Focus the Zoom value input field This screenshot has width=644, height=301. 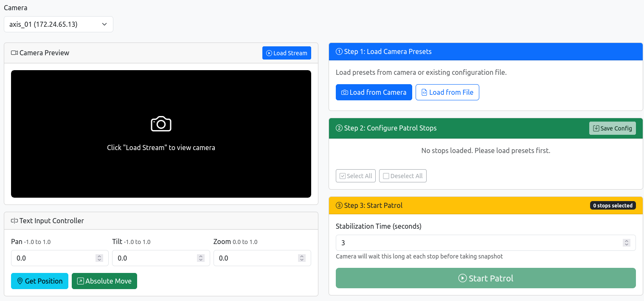262,258
